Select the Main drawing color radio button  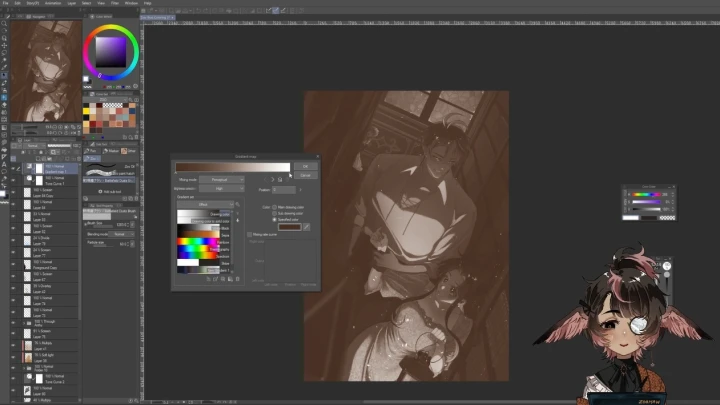click(275, 207)
